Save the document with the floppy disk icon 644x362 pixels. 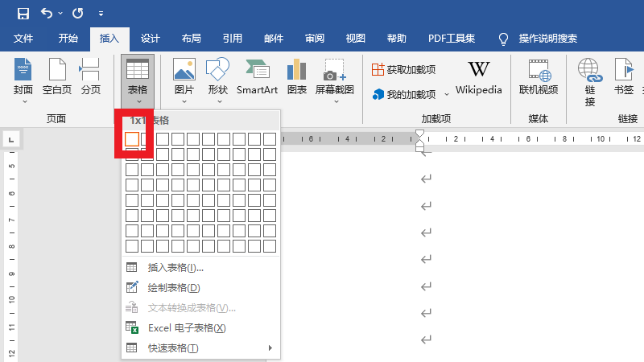(23, 14)
